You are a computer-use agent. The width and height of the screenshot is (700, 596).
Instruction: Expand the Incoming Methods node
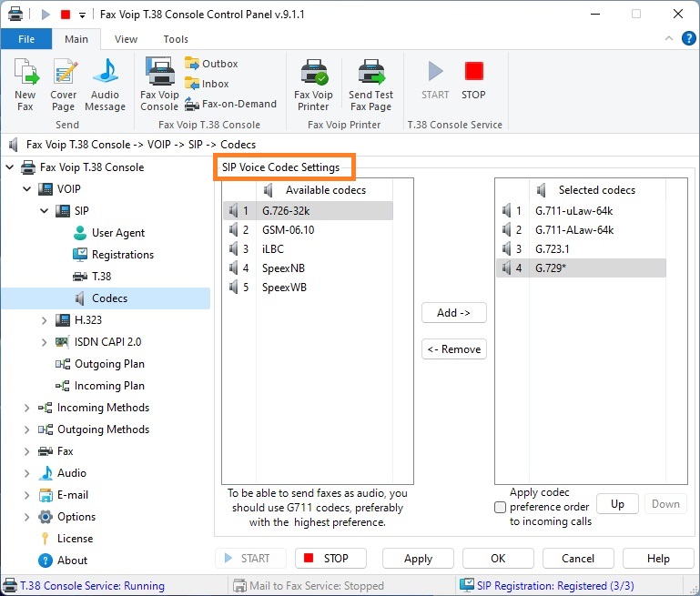[x=26, y=408]
